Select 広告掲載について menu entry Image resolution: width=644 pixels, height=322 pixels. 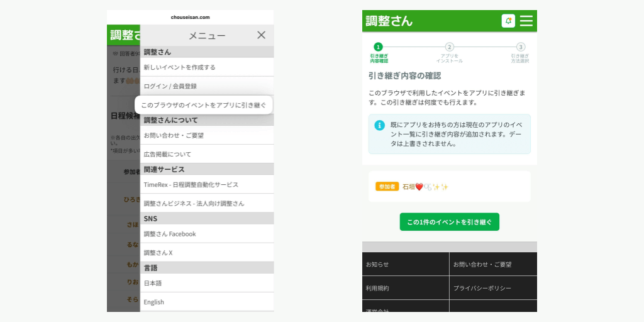point(207,154)
